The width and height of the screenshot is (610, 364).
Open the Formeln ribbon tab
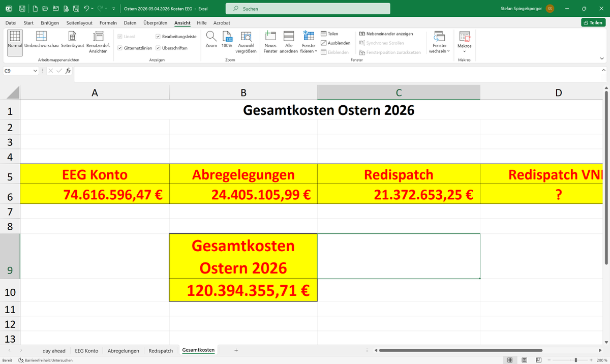tap(108, 23)
